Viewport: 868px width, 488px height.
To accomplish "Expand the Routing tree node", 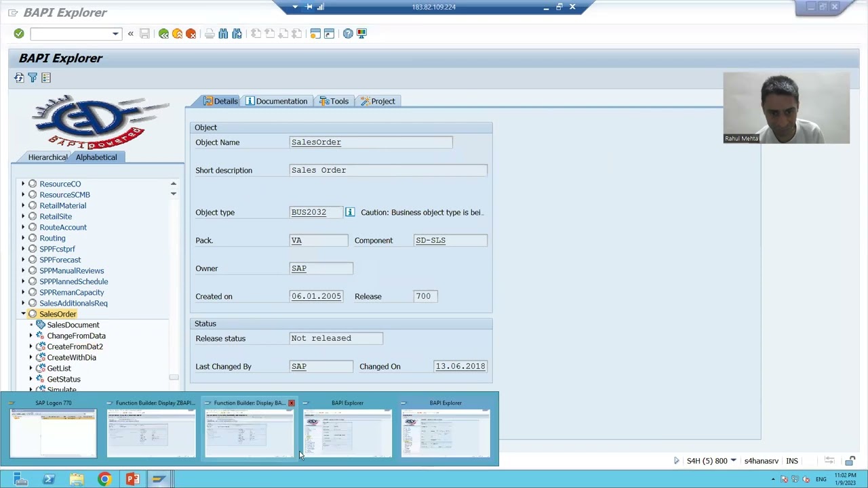I will (x=23, y=238).
